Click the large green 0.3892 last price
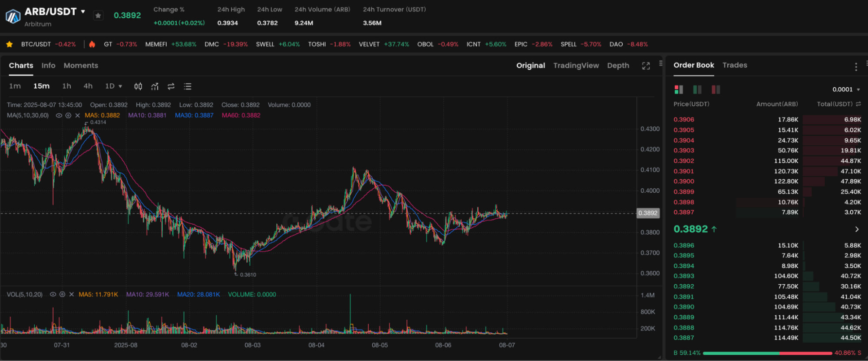 (691, 229)
